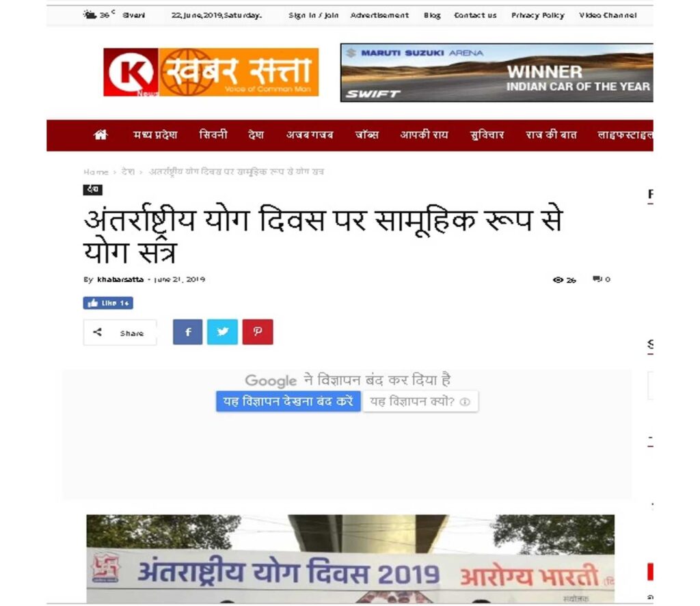Open the सुविचार navigation item
The height and width of the screenshot is (606, 700).
(487, 135)
